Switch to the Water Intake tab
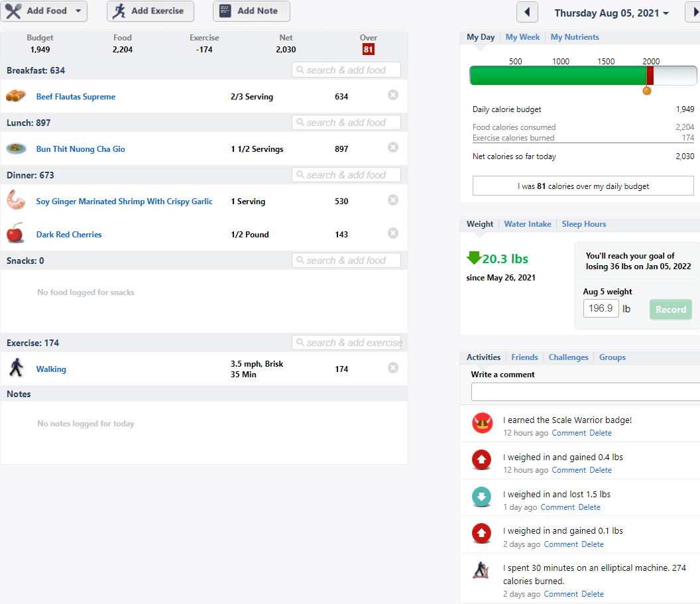The image size is (700, 604). pos(527,224)
